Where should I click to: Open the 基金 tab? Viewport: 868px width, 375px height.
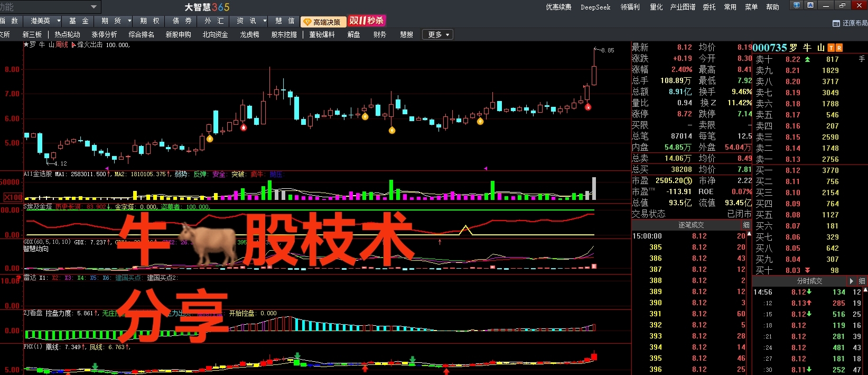[78, 21]
